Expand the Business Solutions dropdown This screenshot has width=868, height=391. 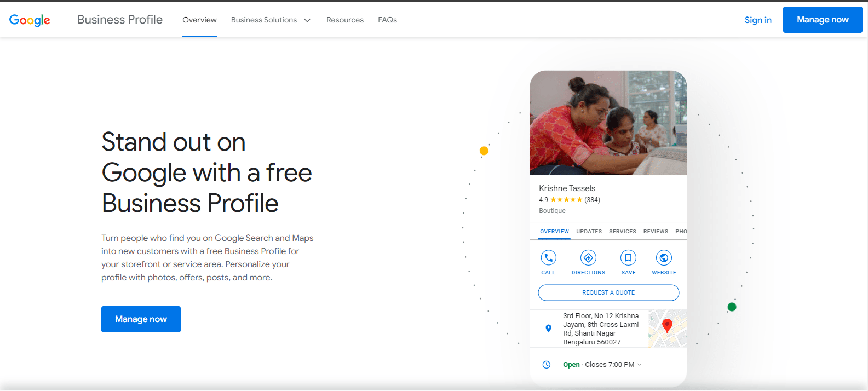tap(271, 20)
